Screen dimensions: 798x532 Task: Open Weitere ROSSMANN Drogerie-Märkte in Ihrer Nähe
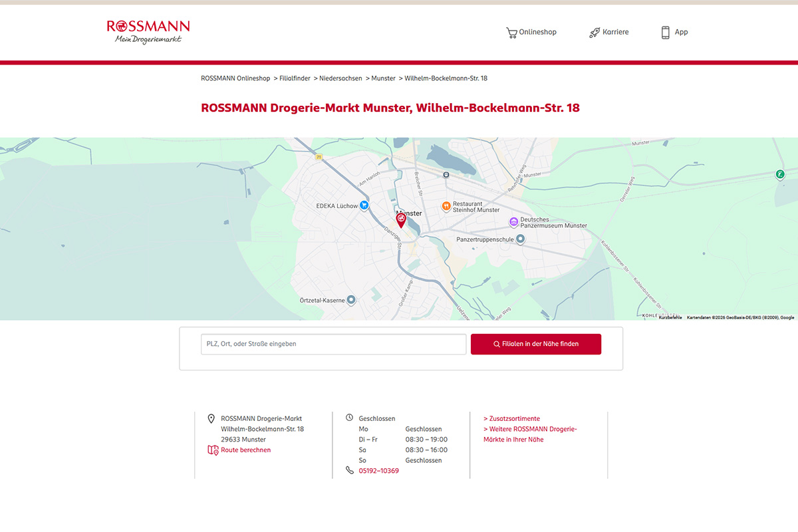tap(530, 434)
